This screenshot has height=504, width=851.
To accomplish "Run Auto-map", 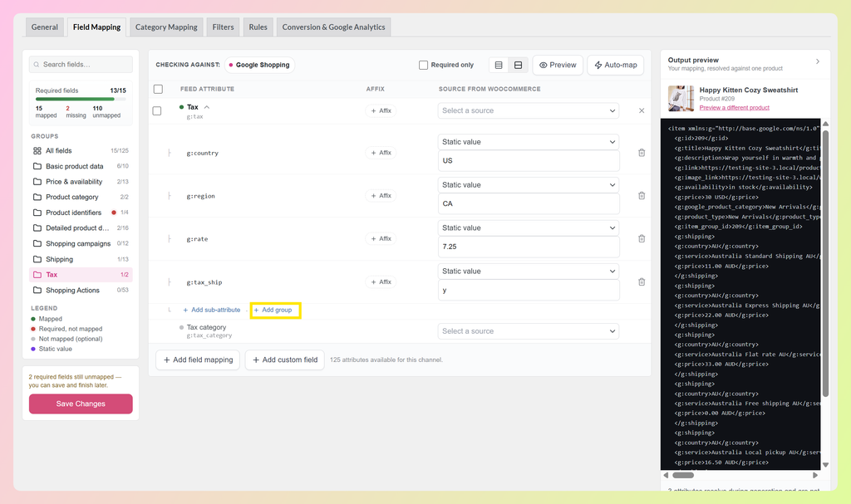I will tap(616, 65).
